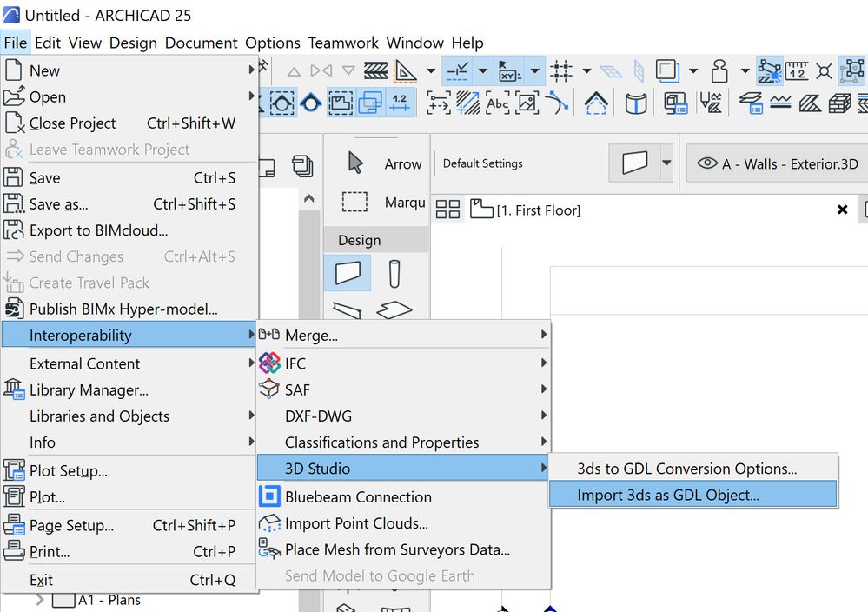
Task: Open the Snap Guides dropdown arrow
Action: click(483, 71)
